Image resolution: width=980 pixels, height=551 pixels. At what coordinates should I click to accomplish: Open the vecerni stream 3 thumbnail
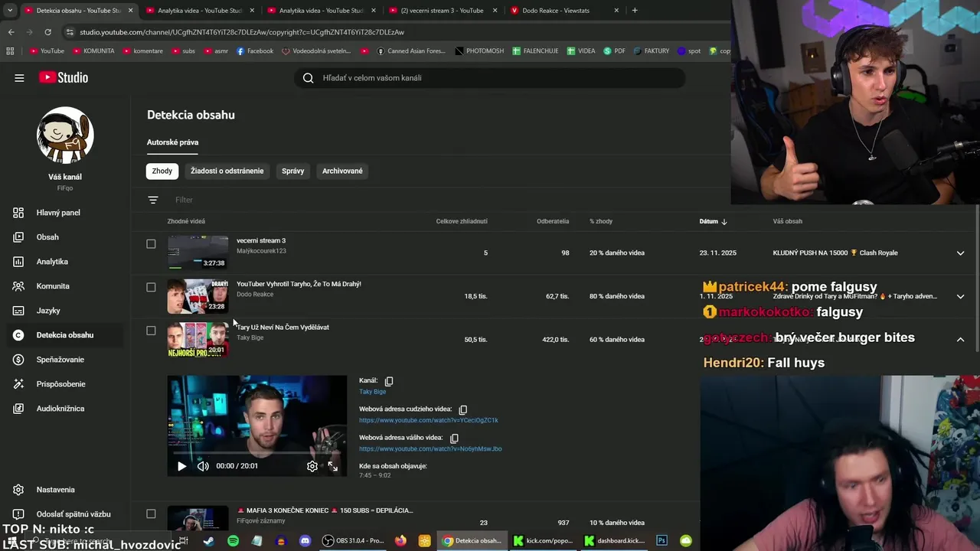(198, 253)
